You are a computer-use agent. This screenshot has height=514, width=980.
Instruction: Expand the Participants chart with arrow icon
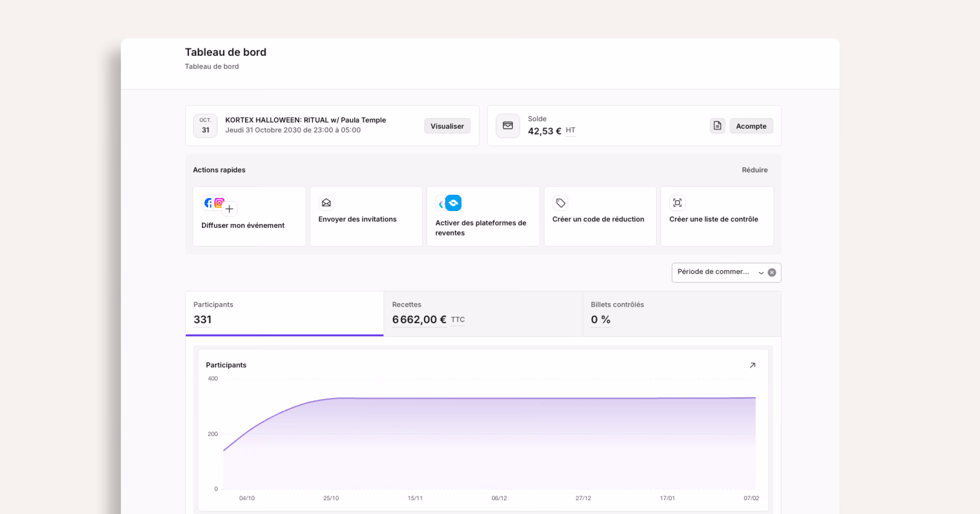tap(752, 365)
